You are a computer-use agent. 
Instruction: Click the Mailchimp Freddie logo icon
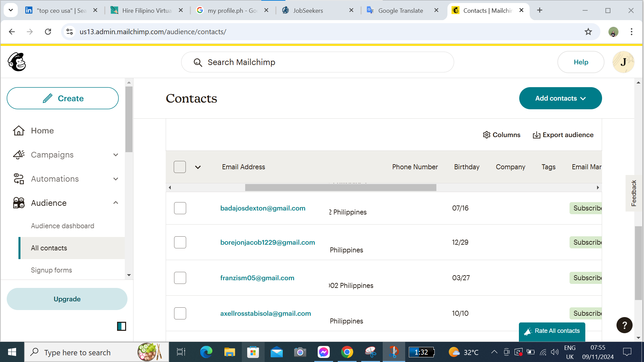[x=17, y=62]
